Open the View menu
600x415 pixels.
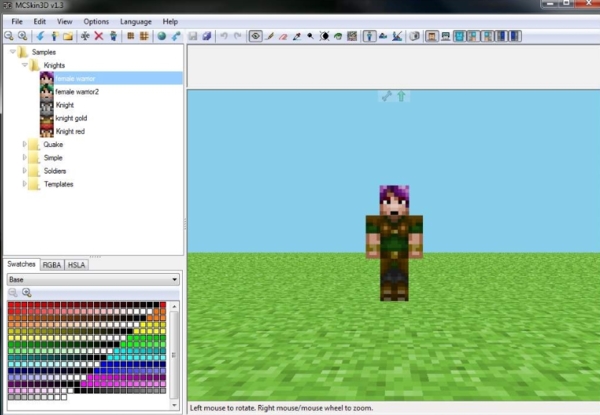pos(65,22)
